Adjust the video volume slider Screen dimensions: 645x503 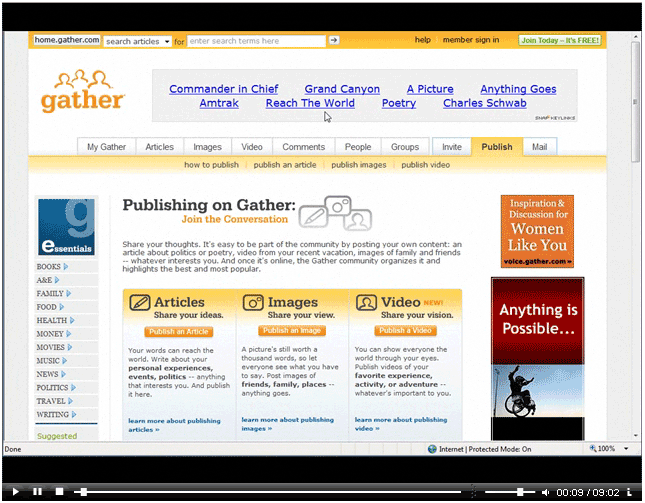[510, 492]
